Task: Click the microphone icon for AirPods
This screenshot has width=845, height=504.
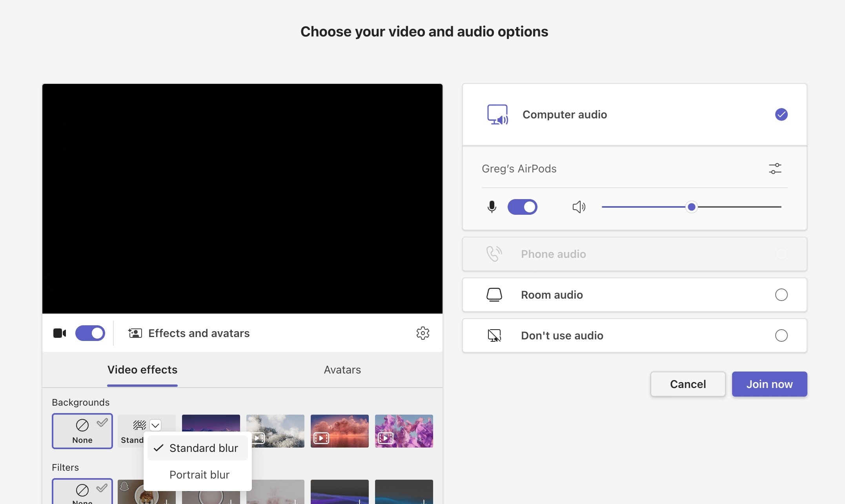Action: [x=492, y=207]
